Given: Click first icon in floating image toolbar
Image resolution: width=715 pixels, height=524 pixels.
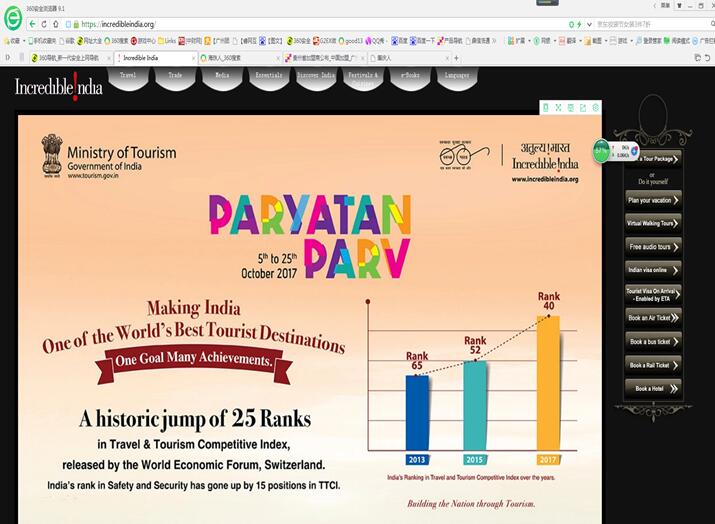Looking at the screenshot, I should coord(546,108).
